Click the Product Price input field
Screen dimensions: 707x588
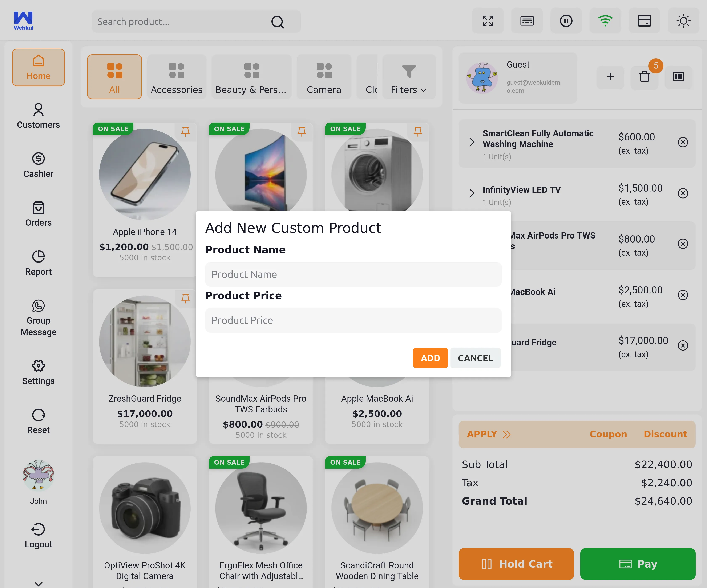point(353,320)
